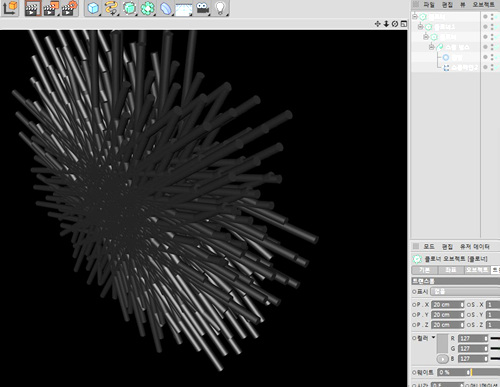Toggle keyframe dot beside S . X
This screenshot has height=387, width=500.
coord(468,305)
